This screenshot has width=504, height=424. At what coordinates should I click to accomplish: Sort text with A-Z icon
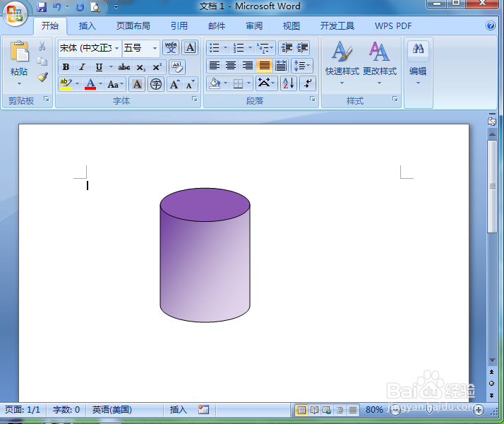pos(288,83)
